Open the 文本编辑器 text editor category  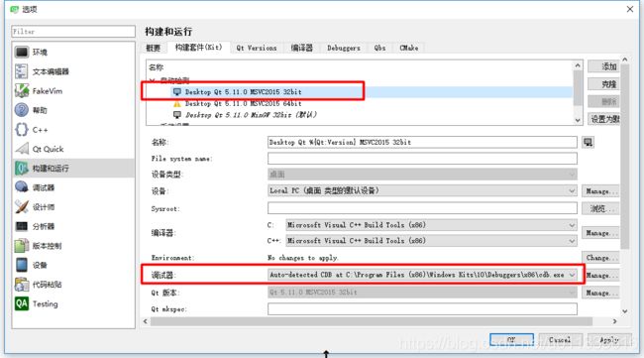pos(73,71)
